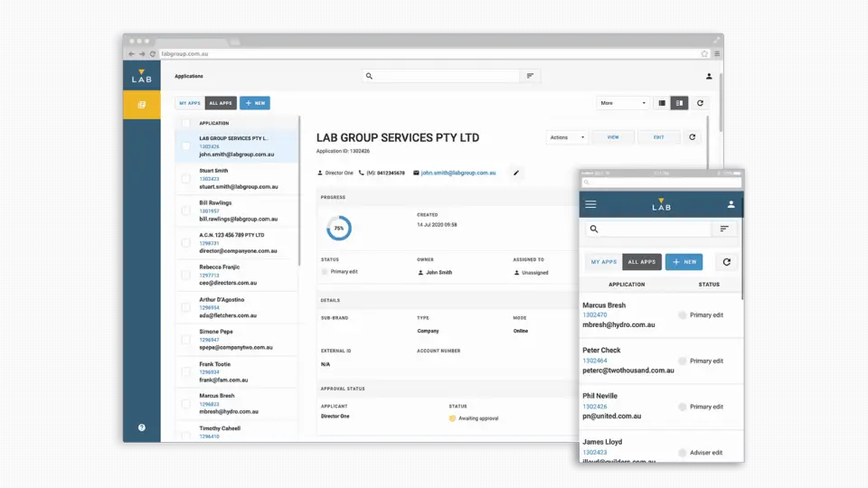The image size is (868, 488).
Task: Click the mobile + NEW button
Action: [684, 262]
